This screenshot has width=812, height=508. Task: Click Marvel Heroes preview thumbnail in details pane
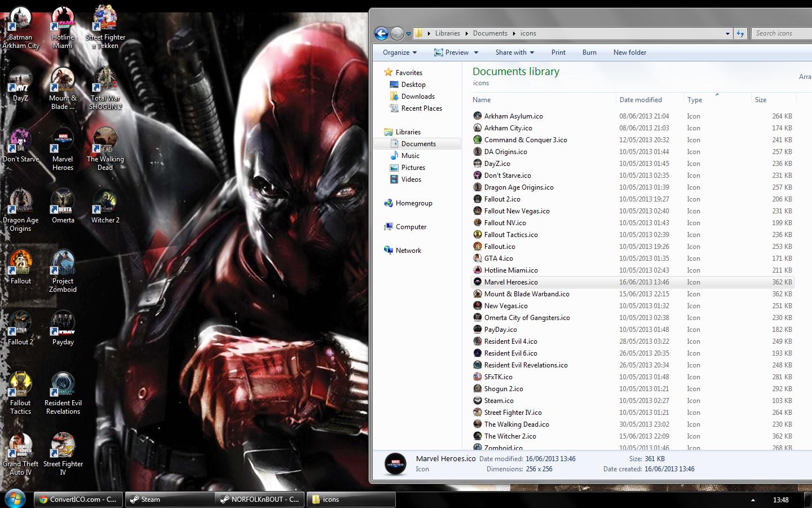(x=395, y=464)
